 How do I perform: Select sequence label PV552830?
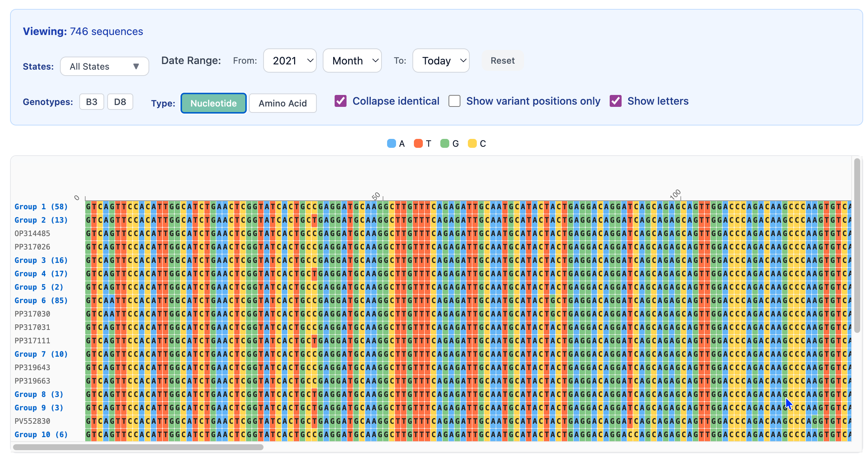click(x=32, y=421)
